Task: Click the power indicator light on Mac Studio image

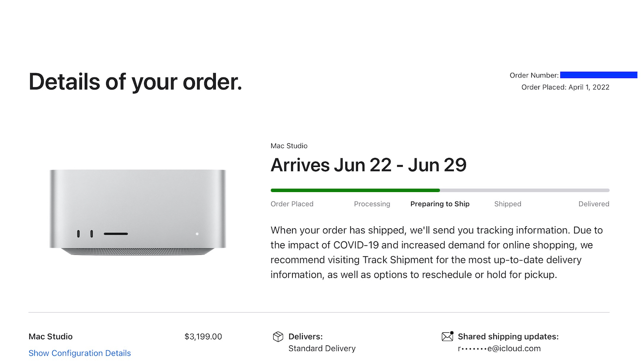Action: pos(197,234)
